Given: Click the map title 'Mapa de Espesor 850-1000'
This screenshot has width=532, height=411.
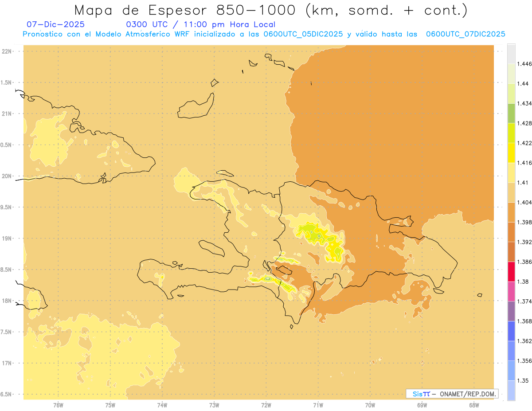Looking at the screenshot, I should tap(186, 10).
